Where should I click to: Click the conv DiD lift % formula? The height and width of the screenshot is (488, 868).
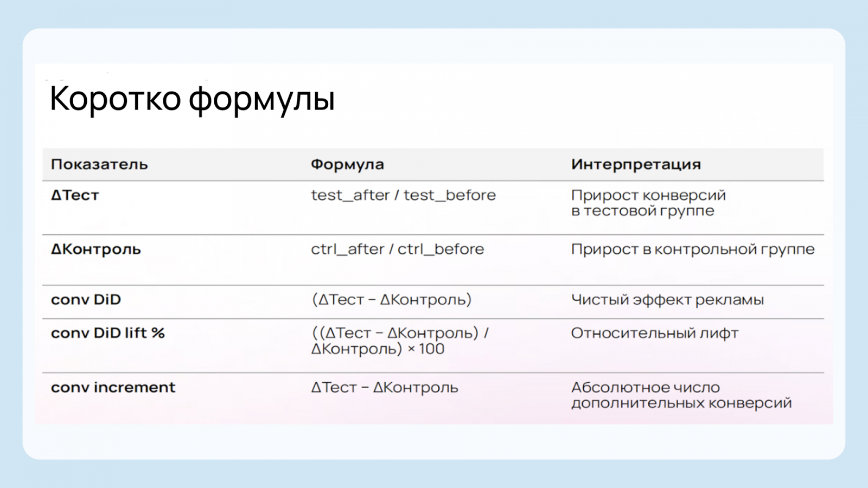click(400, 341)
